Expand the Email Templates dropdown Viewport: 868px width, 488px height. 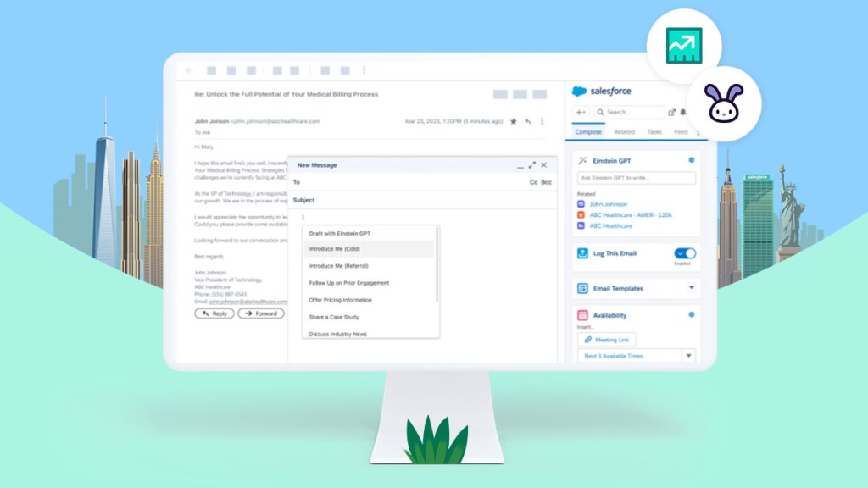tap(692, 288)
